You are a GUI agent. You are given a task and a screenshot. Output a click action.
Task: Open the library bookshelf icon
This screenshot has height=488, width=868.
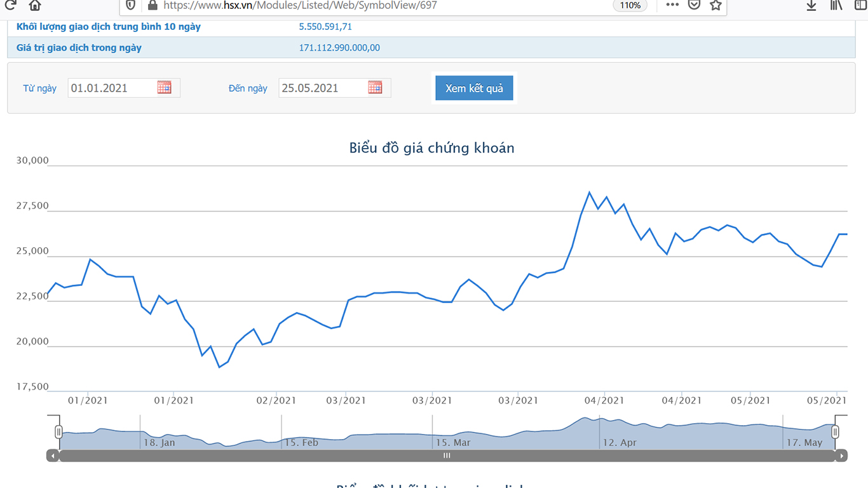click(x=836, y=5)
